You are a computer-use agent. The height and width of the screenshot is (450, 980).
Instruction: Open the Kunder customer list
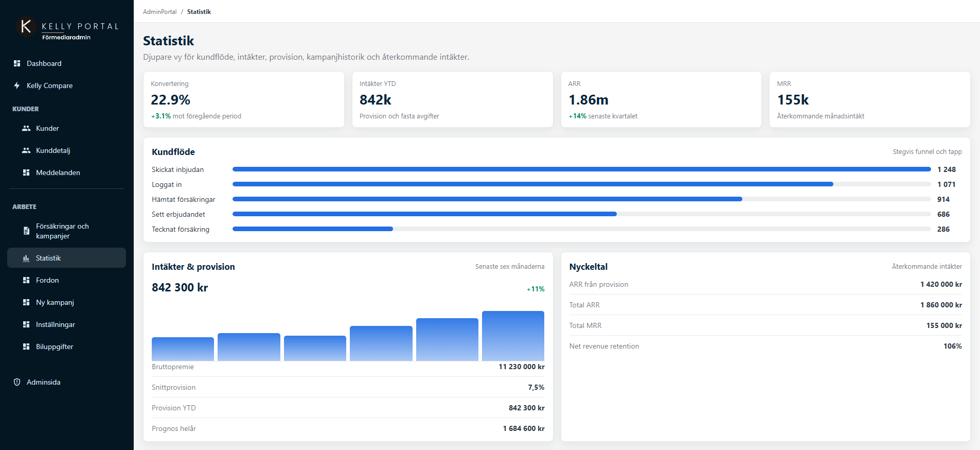click(66, 128)
